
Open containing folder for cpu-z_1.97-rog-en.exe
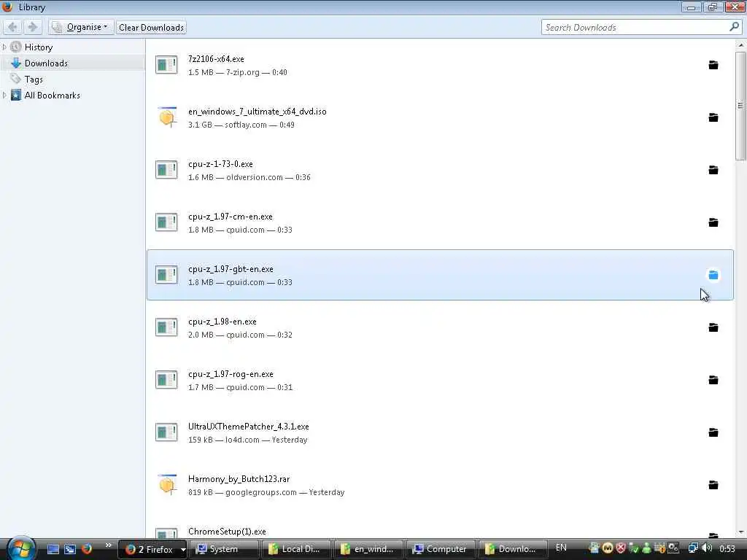click(713, 380)
